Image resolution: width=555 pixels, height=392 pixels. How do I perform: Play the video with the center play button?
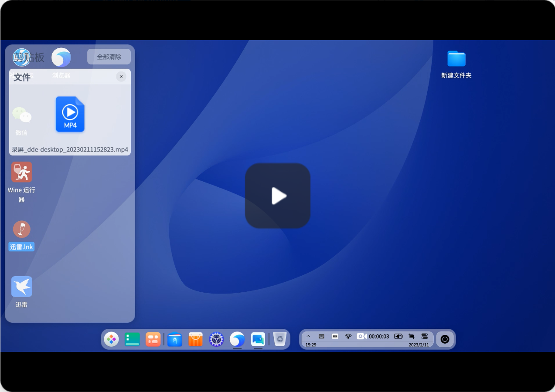pos(278,196)
